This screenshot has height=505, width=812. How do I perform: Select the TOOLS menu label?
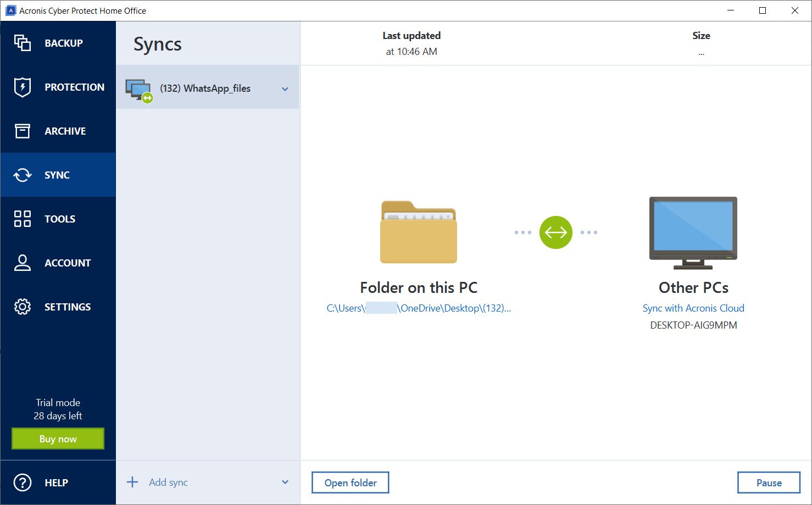click(x=60, y=219)
